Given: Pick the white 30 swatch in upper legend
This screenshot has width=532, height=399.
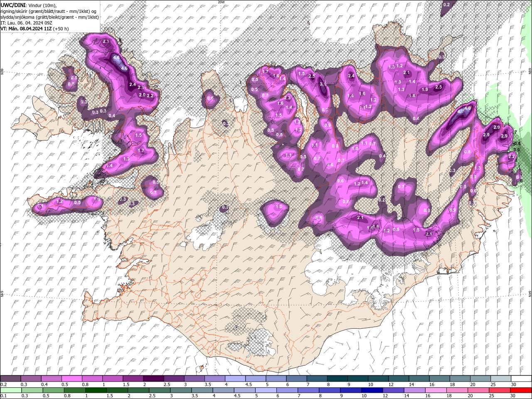Looking at the screenshot, I should coord(521,379).
